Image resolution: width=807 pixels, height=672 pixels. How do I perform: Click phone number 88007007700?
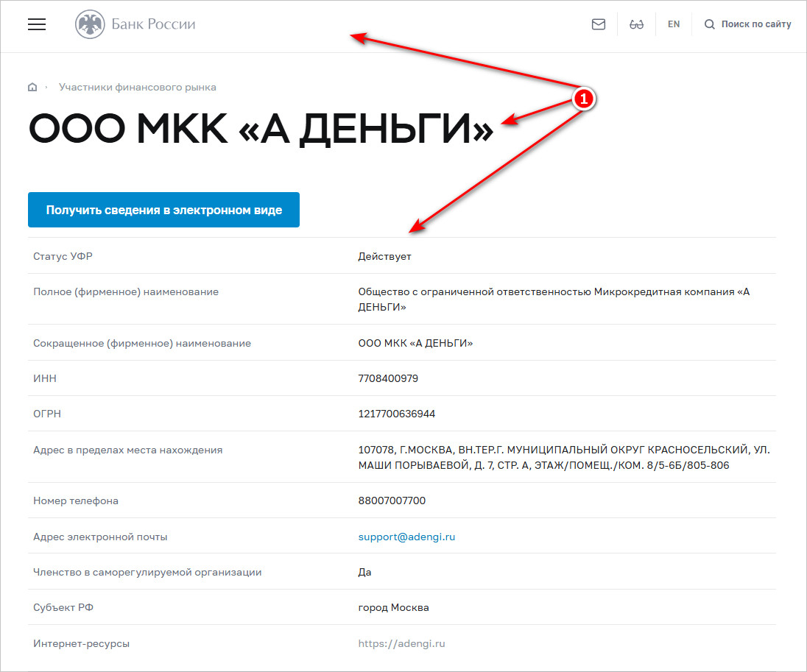tap(392, 501)
